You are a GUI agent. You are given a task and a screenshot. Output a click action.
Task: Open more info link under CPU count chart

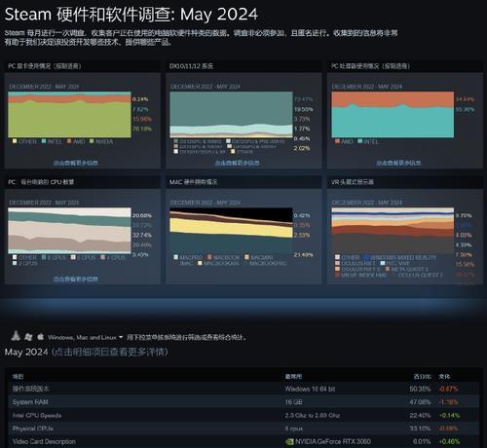76,279
